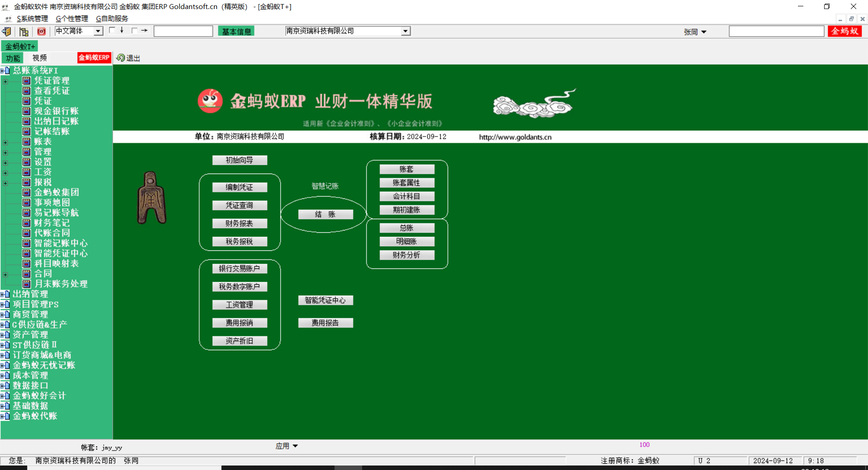
Task: Click the icon beside 易记账导航
Action: pyautogui.click(x=27, y=213)
